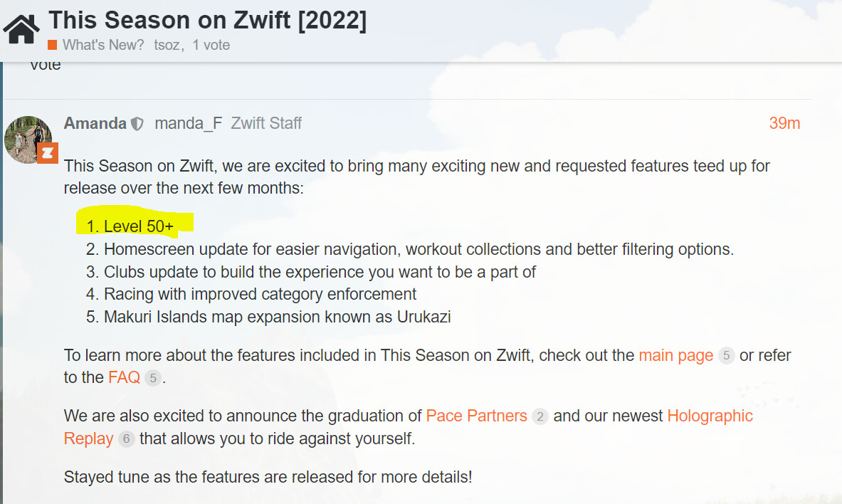Select the "tsoz" tag
This screenshot has width=842, height=504.
(x=169, y=45)
